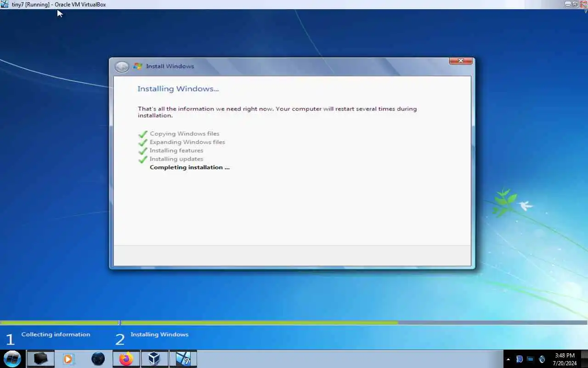Click the Installing Windows progress bar

[354, 322]
